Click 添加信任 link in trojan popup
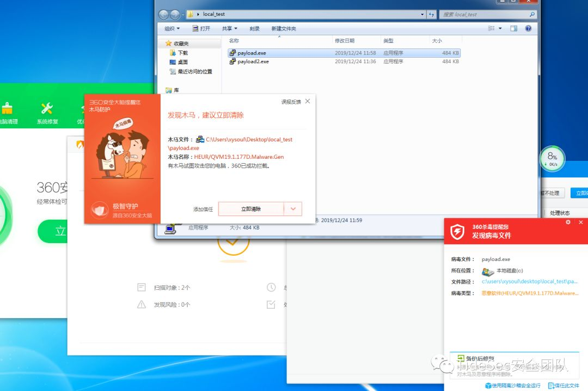The image size is (588, 391). [x=203, y=209]
